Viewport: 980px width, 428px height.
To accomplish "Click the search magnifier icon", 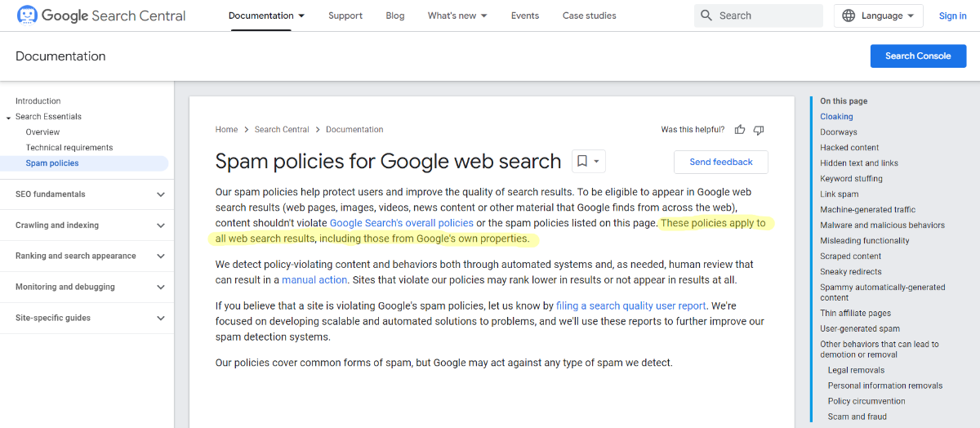I will tap(706, 16).
